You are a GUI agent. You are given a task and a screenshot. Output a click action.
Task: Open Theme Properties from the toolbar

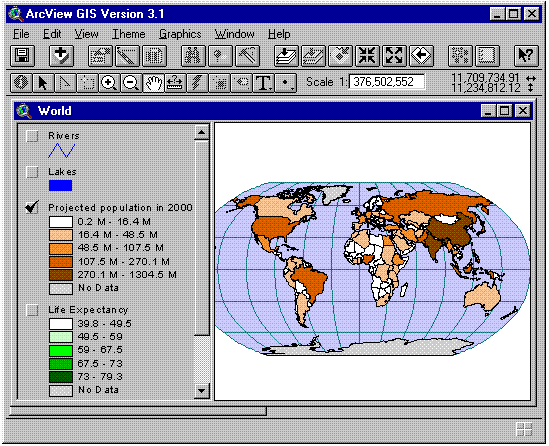pyautogui.click(x=100, y=56)
